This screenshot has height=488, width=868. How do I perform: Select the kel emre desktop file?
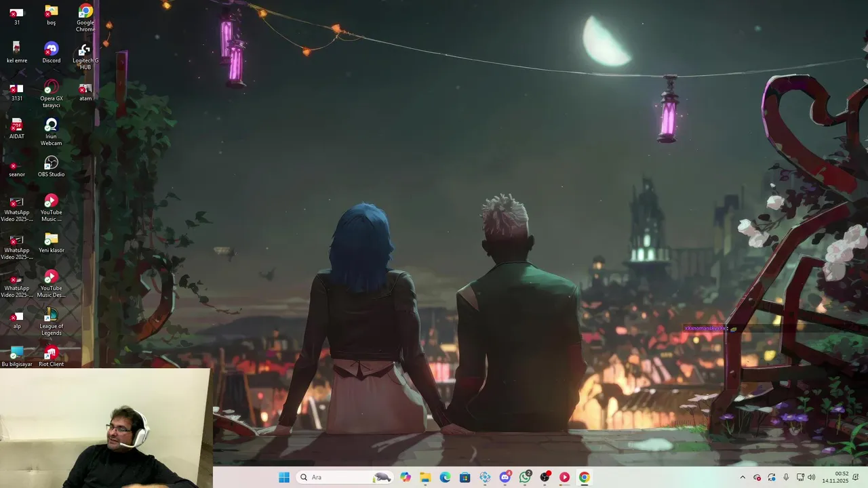point(17,53)
